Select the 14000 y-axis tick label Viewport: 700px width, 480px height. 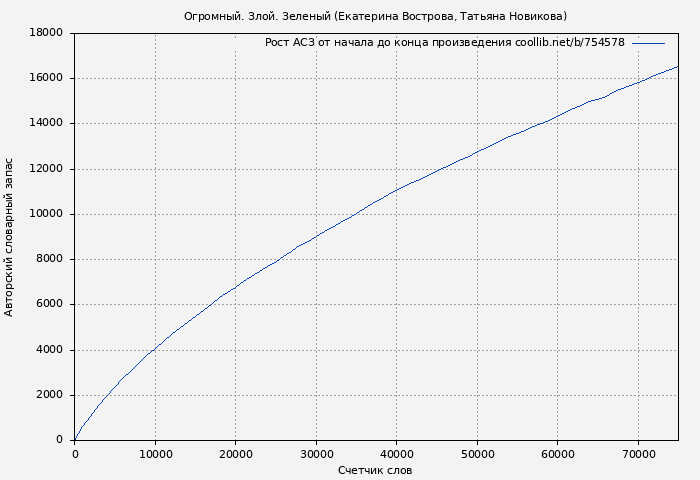tap(46, 123)
